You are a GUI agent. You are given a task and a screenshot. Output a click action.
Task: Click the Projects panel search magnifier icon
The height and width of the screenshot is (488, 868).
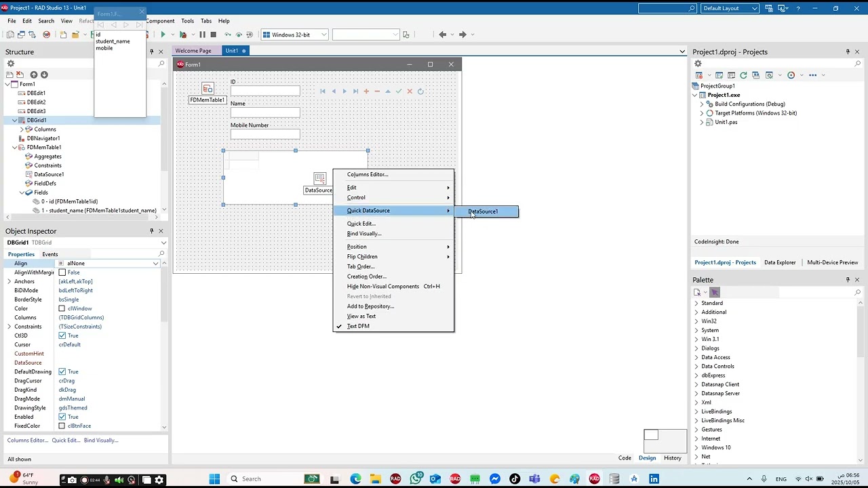tap(858, 64)
